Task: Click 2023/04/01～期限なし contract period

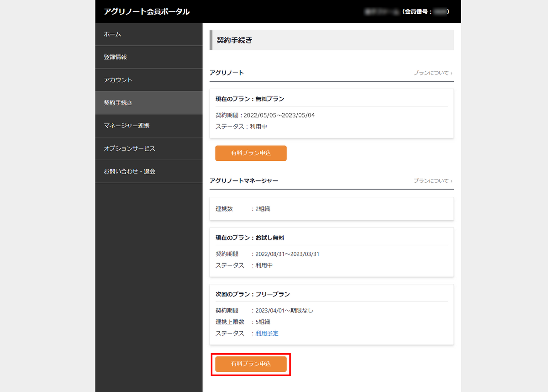Action: [285, 311]
